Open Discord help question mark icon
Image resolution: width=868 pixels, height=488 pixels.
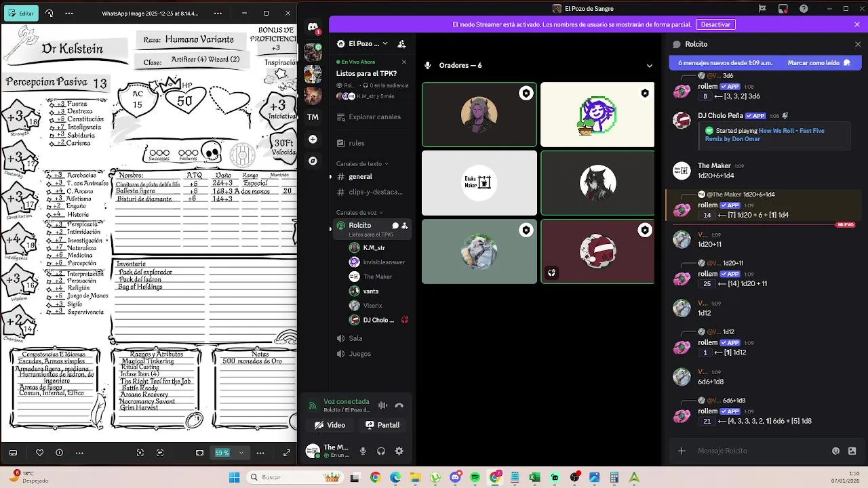pyautogui.click(x=804, y=8)
